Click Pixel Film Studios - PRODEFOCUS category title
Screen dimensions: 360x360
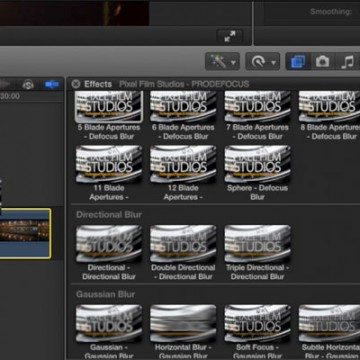tap(184, 84)
